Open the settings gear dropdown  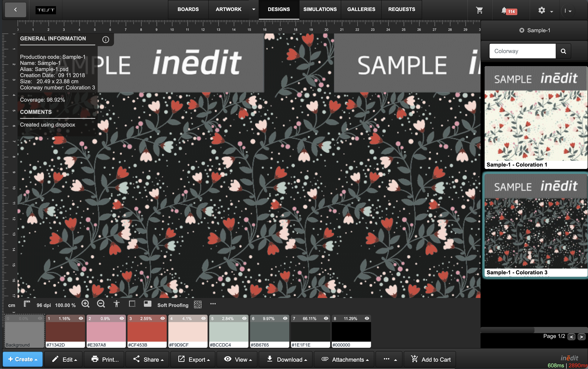pyautogui.click(x=545, y=10)
